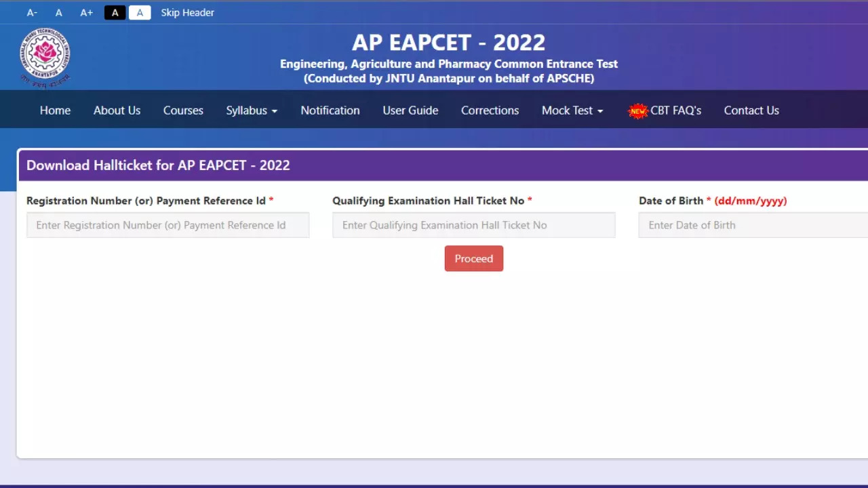The height and width of the screenshot is (488, 868).
Task: Focus the Qualifying Examination Hall Ticket No field
Action: (474, 225)
